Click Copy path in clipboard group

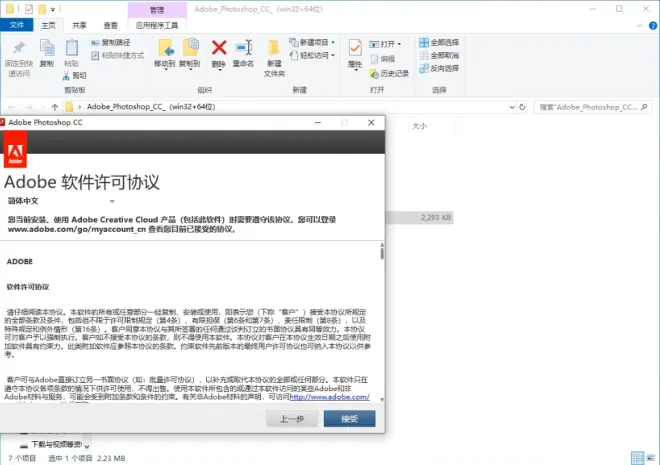click(x=111, y=43)
